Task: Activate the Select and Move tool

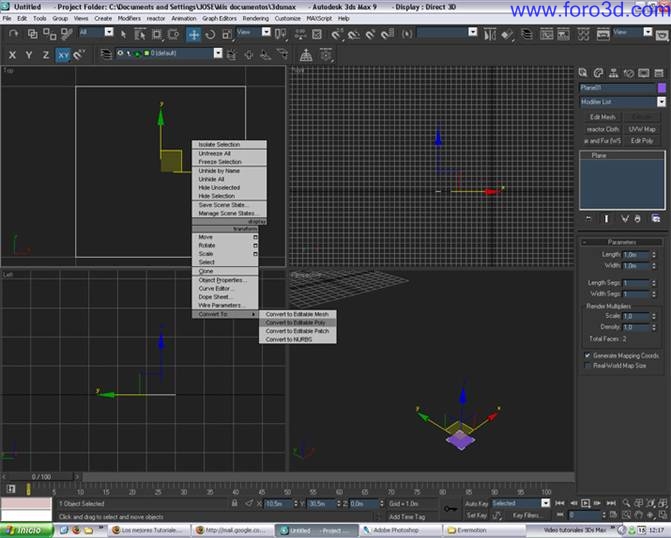Action: 193,34
